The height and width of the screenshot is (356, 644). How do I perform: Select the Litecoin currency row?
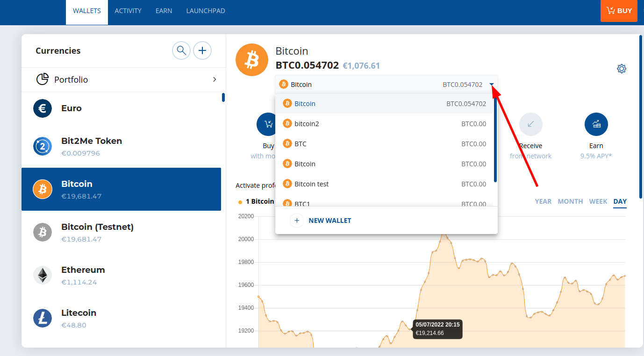point(122,318)
